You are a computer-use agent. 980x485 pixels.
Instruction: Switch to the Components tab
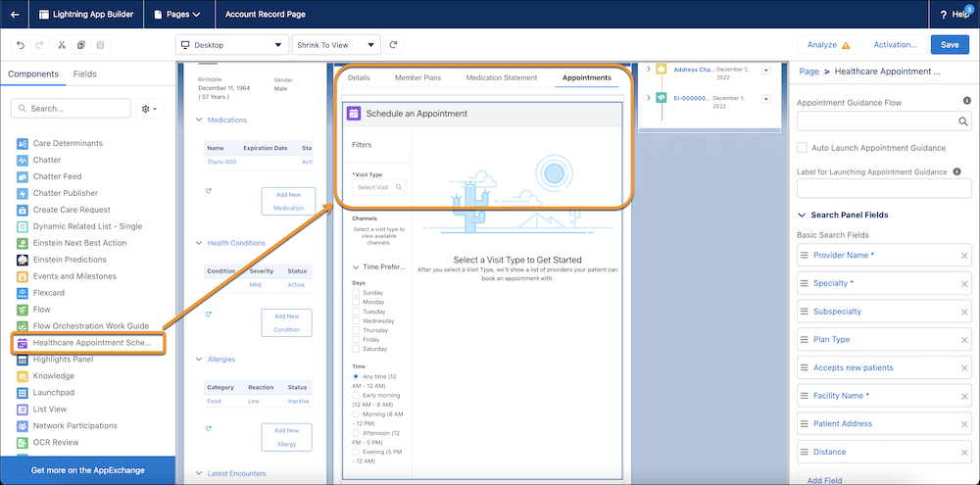coord(33,73)
